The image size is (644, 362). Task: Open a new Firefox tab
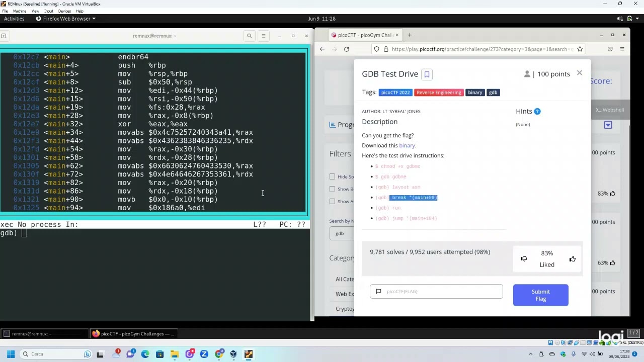pos(410,35)
